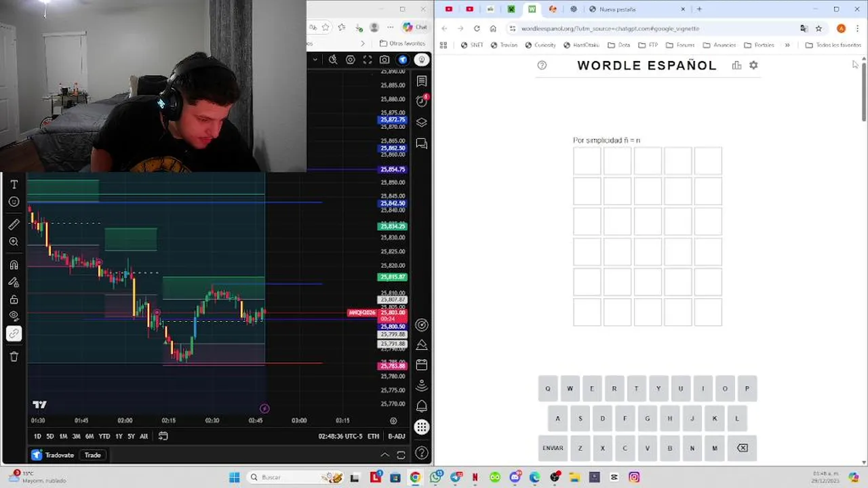Toggle stay in drawing mode pencil-lock icon

tap(14, 282)
